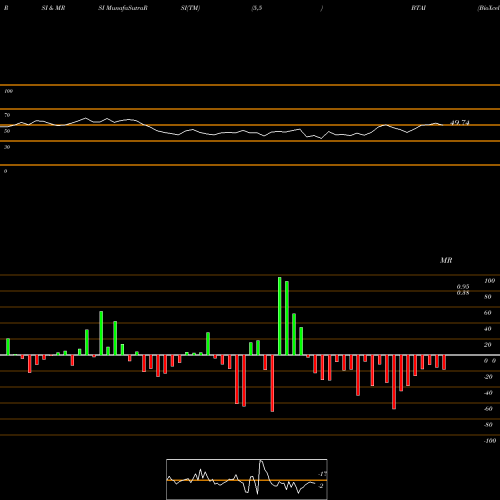Click the 'SI & MR' header label
This screenshot has height=500, width=500.
coord(53,8)
